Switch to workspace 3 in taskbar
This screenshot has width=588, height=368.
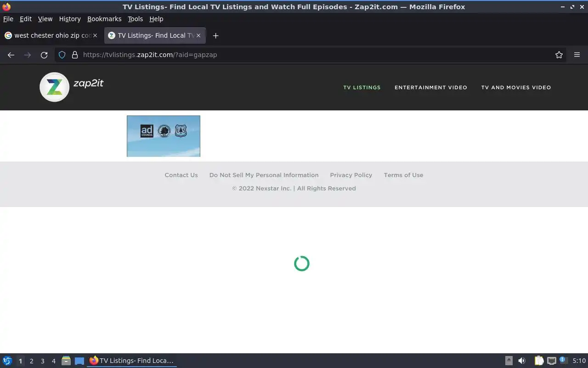[42, 361]
